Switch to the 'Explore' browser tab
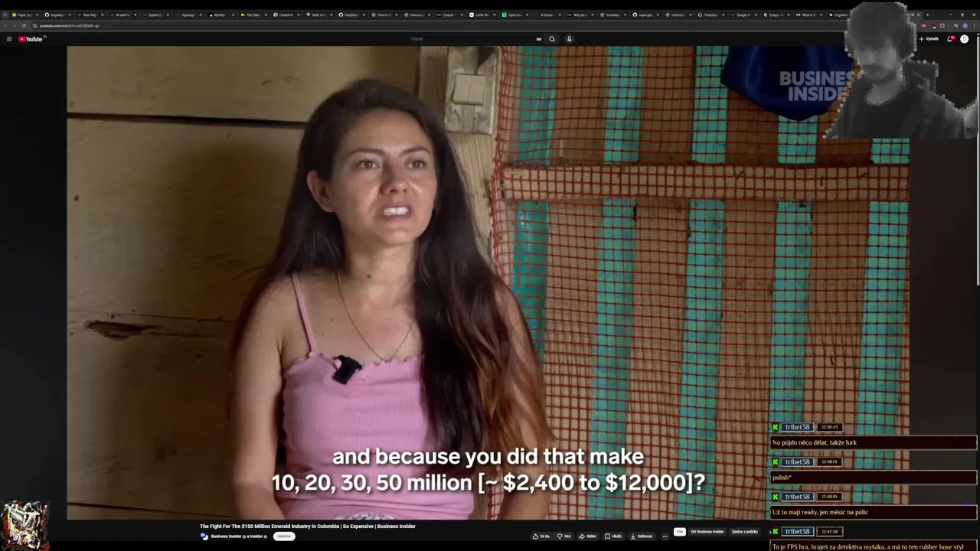The image size is (980, 551). coord(154,15)
